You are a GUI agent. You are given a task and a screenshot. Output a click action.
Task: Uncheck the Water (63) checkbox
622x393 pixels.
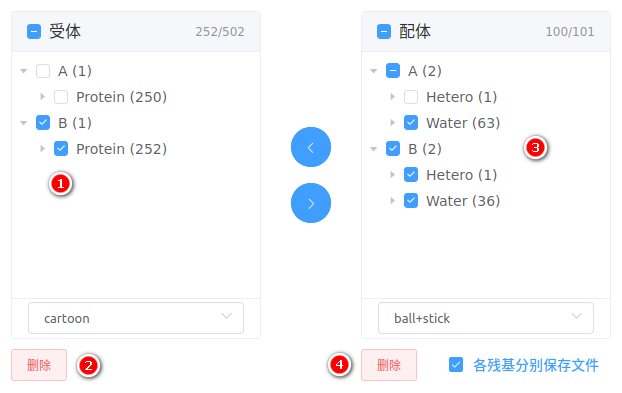point(411,123)
